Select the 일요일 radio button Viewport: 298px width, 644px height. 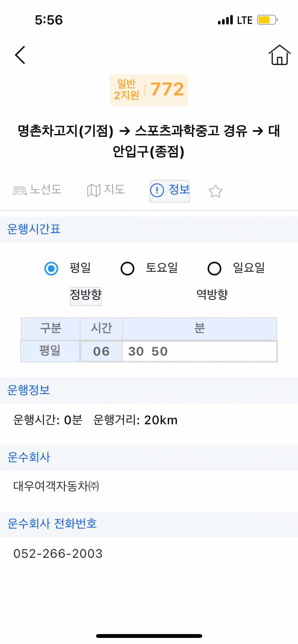pos(214,268)
